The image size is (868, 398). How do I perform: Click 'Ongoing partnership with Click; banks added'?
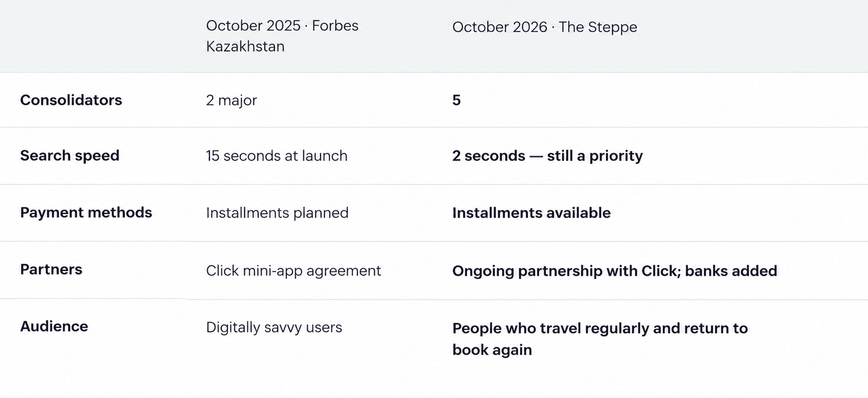click(615, 271)
